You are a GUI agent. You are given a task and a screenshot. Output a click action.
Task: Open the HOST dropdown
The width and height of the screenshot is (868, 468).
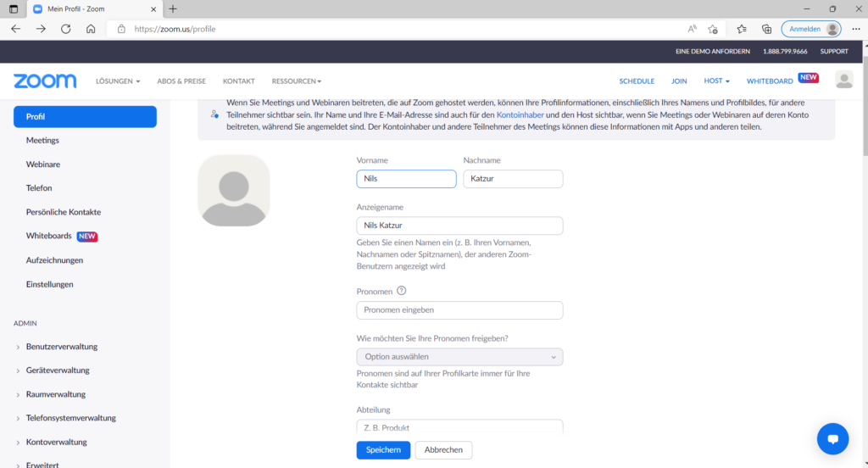pyautogui.click(x=716, y=81)
